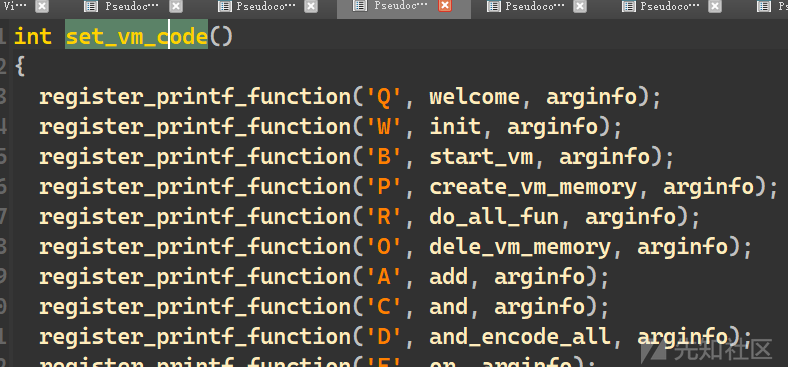Click register_printf_function on the 'welcome' line
788x367 pixels.
tap(195, 97)
